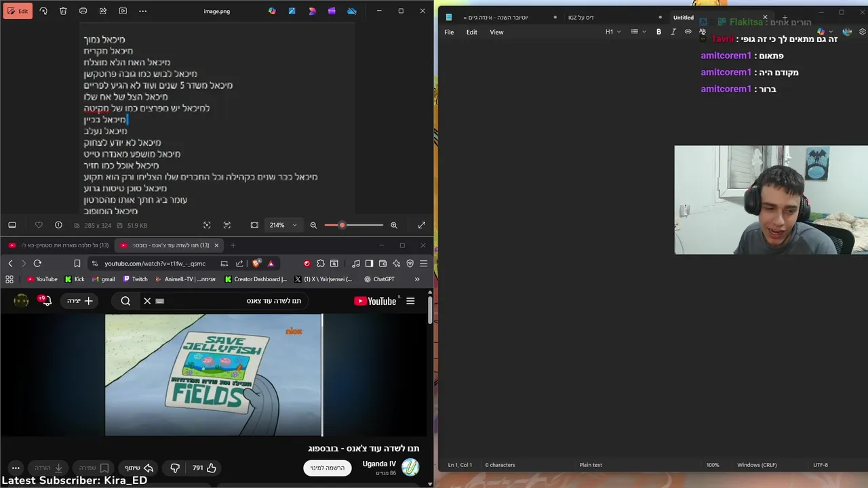
Task: Adjust the Photos zoom slider
Action: click(353, 225)
